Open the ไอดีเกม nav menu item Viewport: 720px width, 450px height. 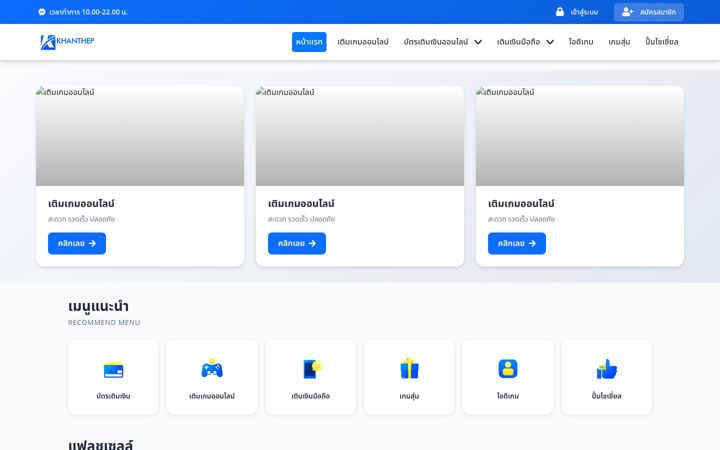[x=581, y=42]
